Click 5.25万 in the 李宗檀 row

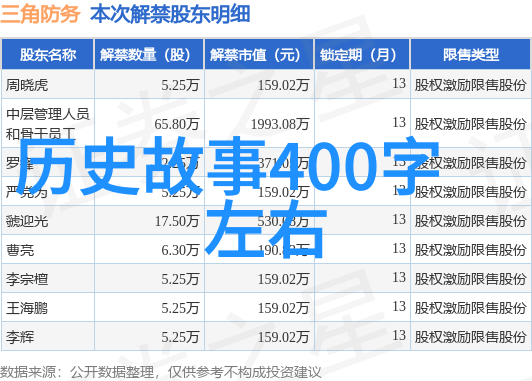[x=180, y=279]
